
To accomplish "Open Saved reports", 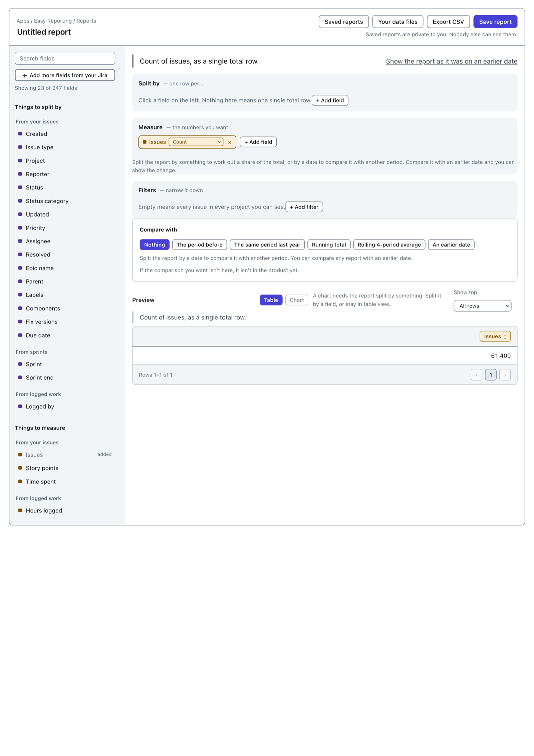I will click(x=343, y=22).
